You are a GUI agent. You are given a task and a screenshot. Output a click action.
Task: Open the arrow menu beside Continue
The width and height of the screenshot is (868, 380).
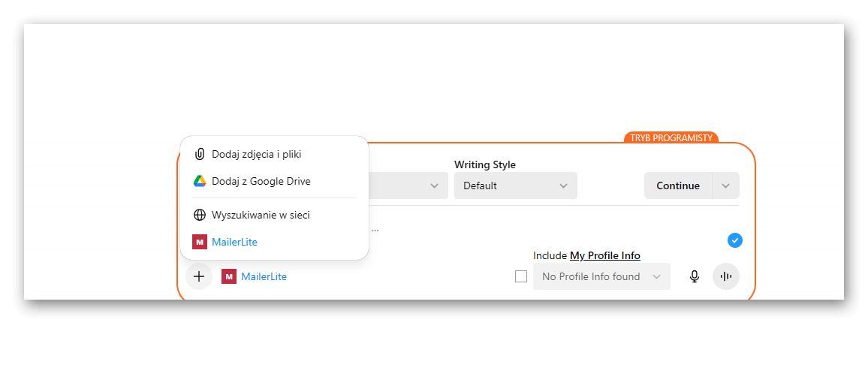pyautogui.click(x=725, y=185)
